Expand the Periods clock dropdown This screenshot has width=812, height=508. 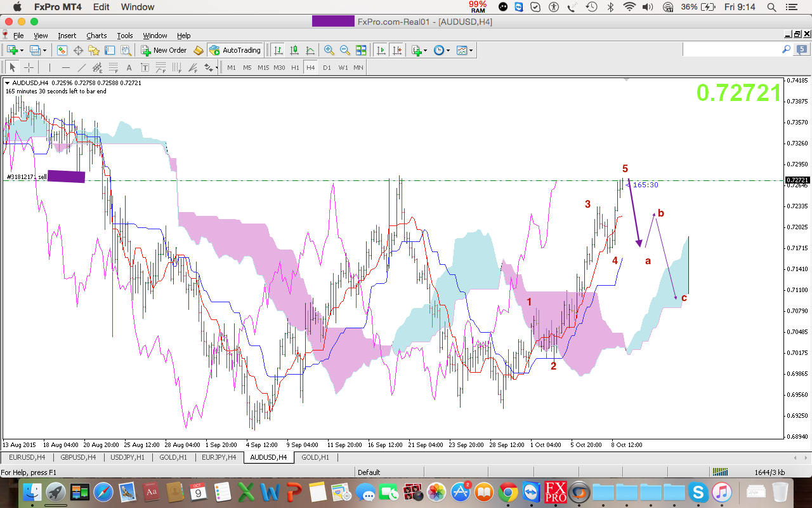point(442,50)
